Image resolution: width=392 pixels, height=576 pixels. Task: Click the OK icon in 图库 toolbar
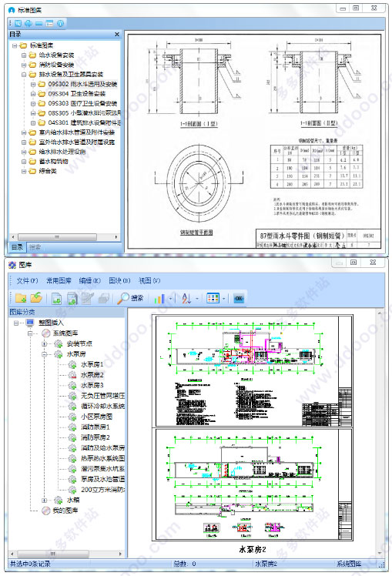click(239, 298)
